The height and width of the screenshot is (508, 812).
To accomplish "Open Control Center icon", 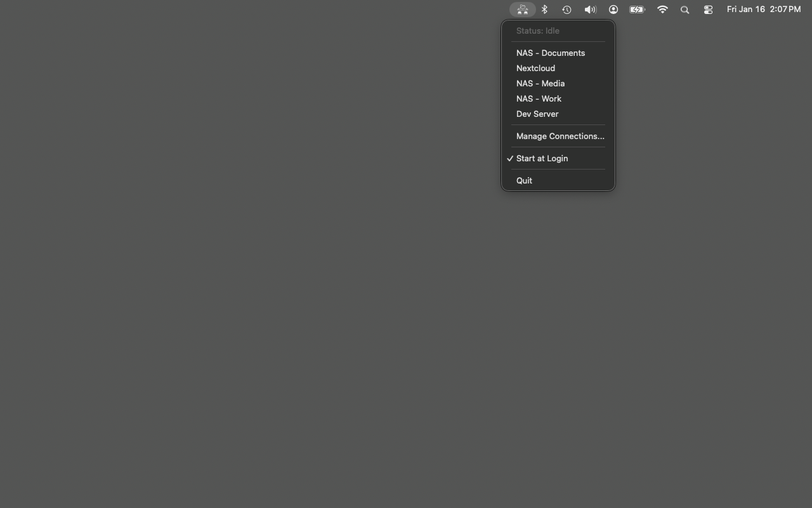I will click(708, 10).
